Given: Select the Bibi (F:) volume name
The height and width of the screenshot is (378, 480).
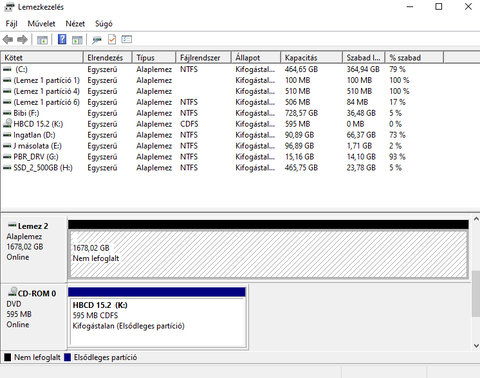Looking at the screenshot, I should 26,113.
